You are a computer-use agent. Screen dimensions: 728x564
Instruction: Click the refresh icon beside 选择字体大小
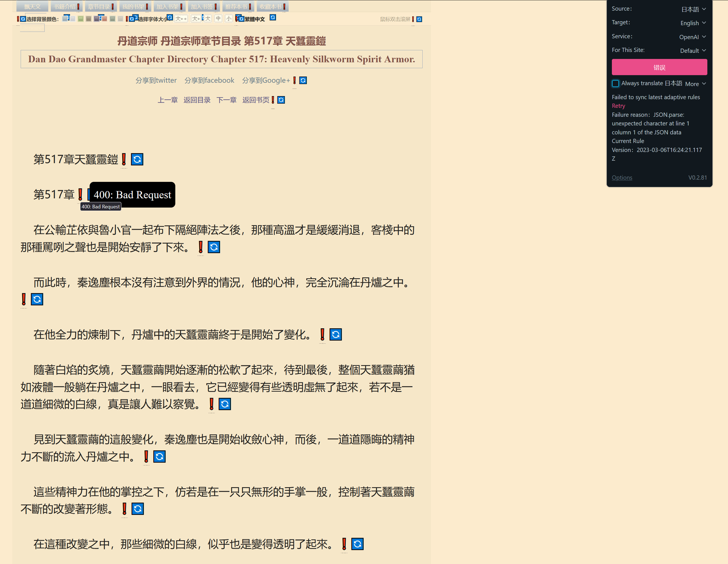click(170, 18)
